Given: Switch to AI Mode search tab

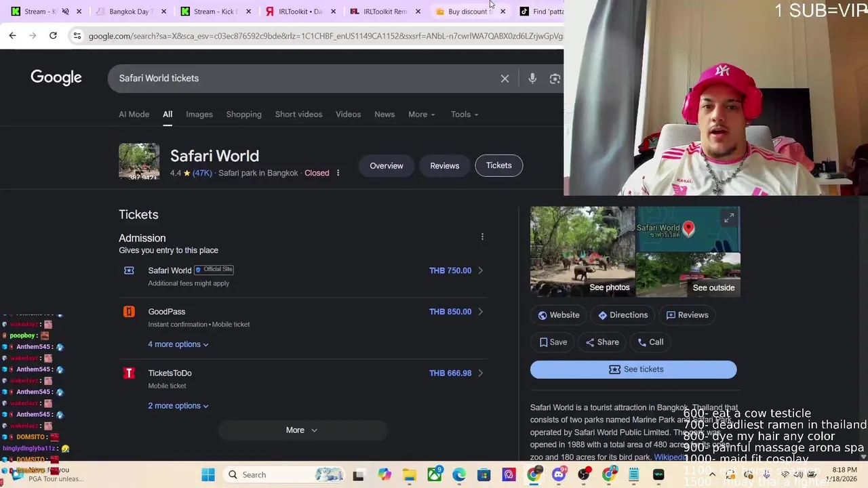Looking at the screenshot, I should tap(134, 115).
